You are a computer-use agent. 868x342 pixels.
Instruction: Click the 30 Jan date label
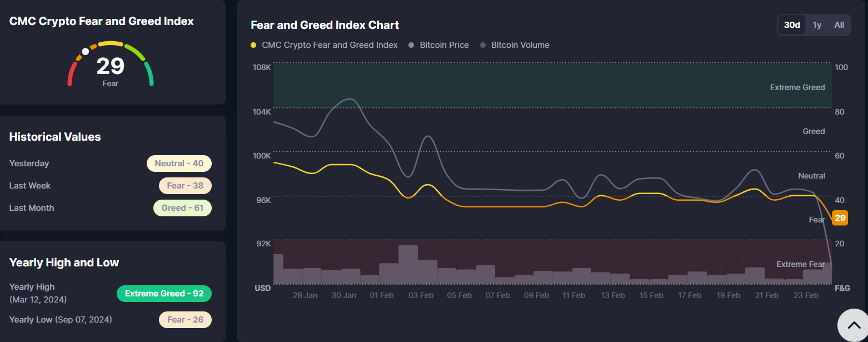344,295
